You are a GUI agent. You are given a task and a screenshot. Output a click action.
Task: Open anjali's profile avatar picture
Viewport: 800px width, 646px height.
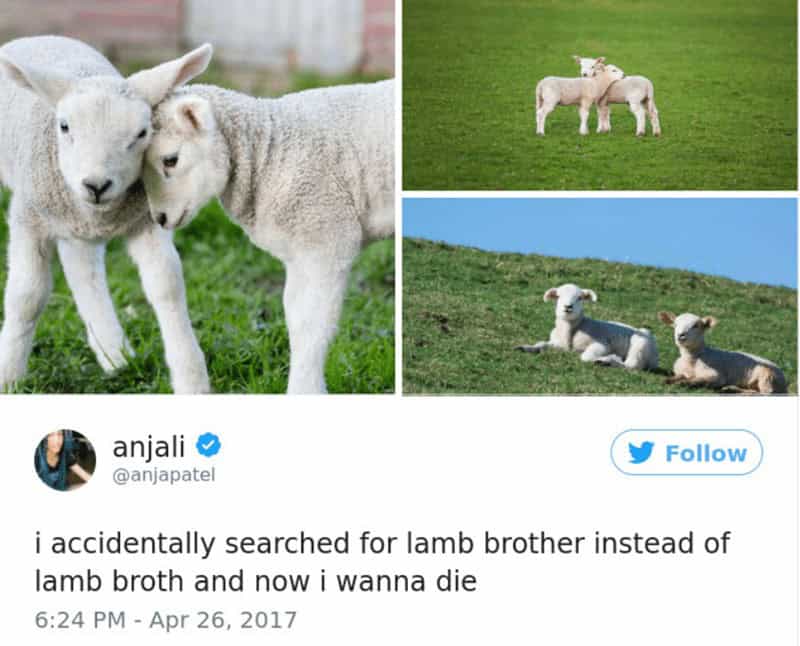click(65, 460)
